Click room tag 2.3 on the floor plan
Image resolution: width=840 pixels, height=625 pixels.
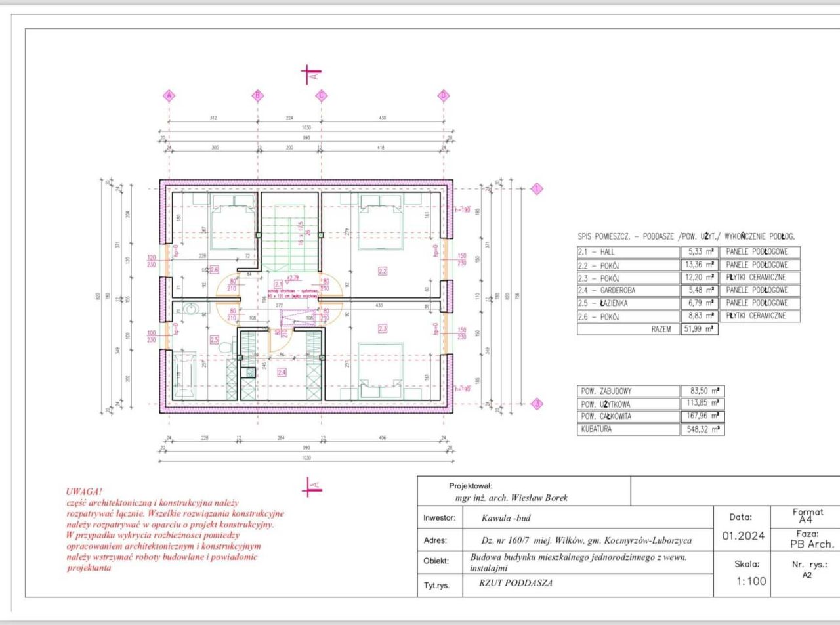pyautogui.click(x=382, y=328)
